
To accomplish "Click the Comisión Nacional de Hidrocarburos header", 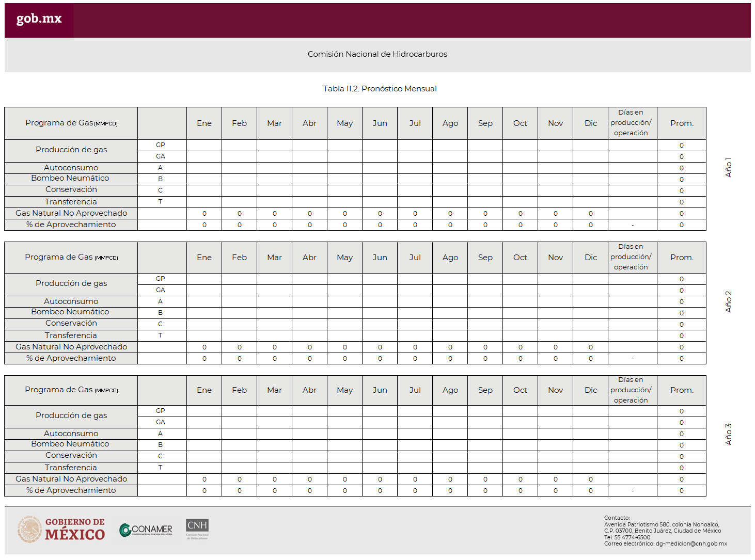I will 378,54.
